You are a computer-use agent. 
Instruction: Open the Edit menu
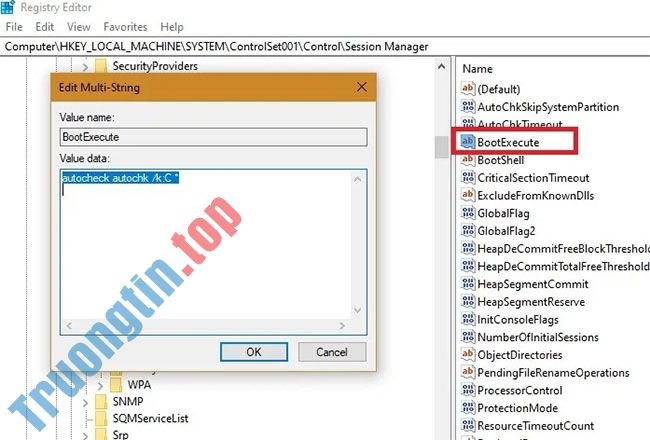tap(44, 27)
